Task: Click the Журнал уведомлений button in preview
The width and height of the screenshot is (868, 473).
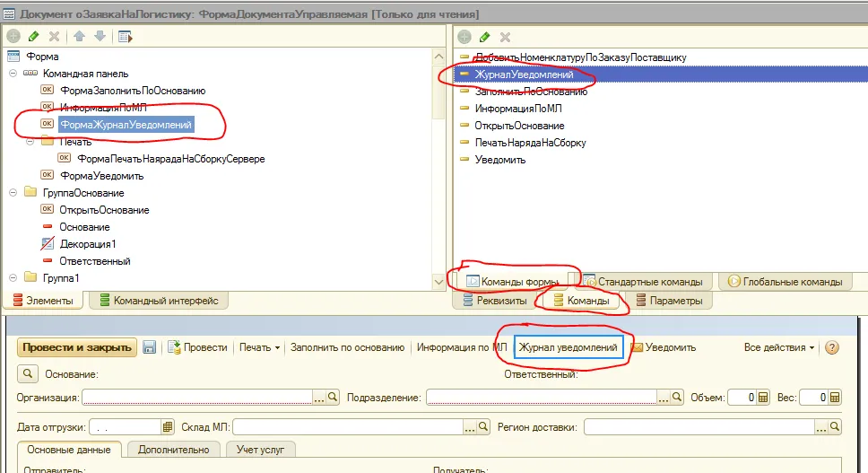Action: [568, 347]
